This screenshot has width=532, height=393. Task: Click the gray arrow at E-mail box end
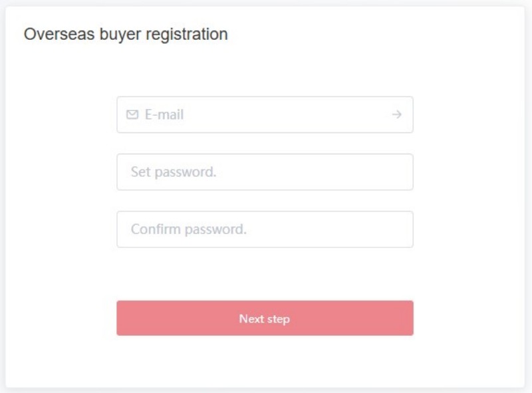[x=396, y=114]
